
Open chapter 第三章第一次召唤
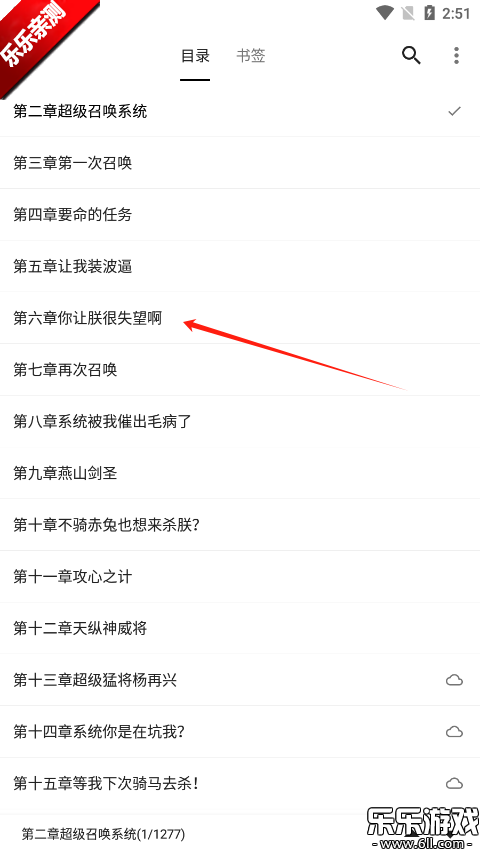point(240,163)
